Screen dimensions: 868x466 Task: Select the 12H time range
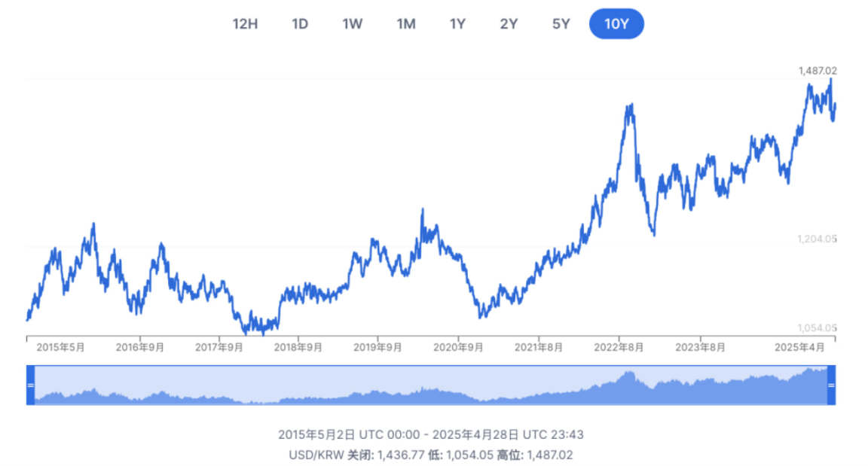[x=245, y=23]
